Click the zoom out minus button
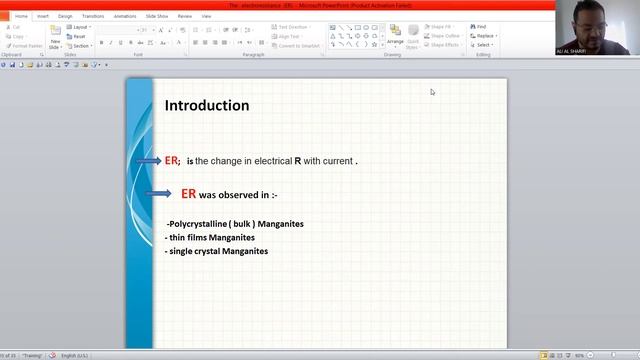 click(x=590, y=356)
